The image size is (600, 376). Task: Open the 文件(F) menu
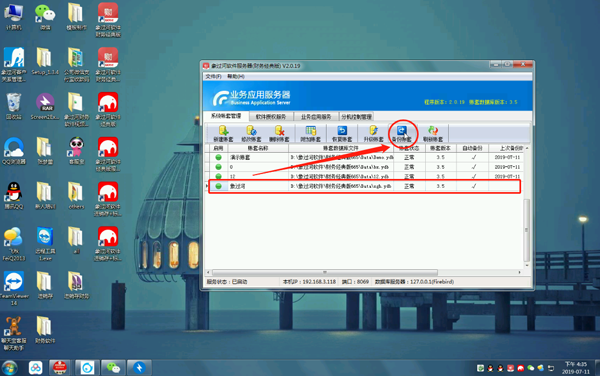[213, 77]
